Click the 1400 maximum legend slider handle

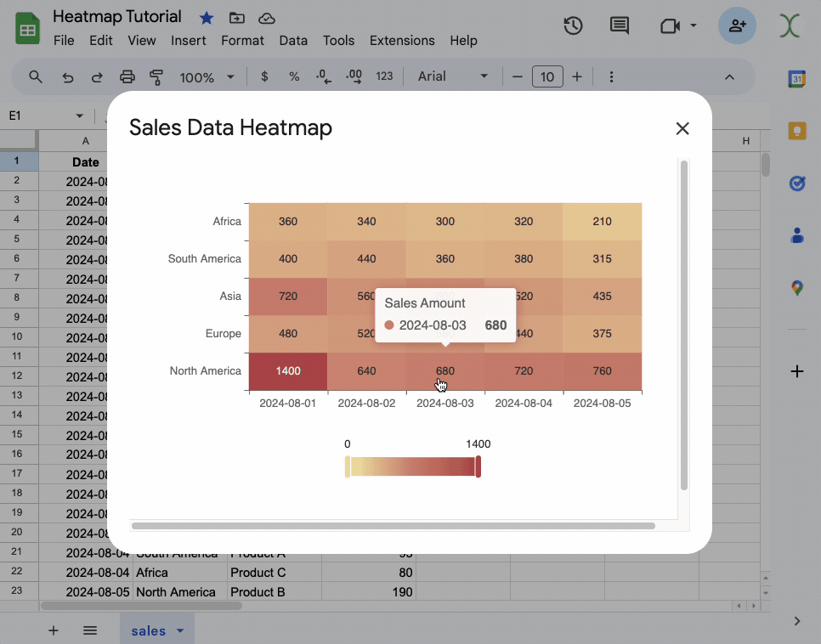(478, 466)
